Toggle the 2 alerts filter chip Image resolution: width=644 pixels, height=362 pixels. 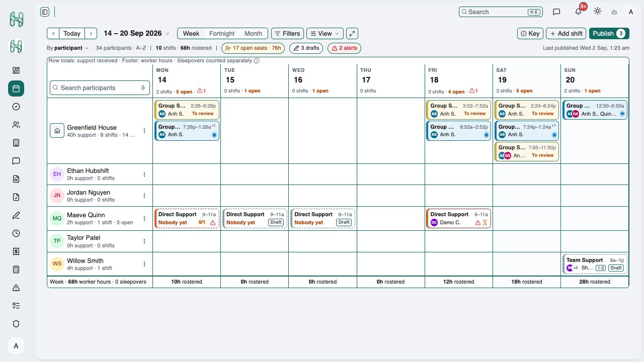click(344, 48)
